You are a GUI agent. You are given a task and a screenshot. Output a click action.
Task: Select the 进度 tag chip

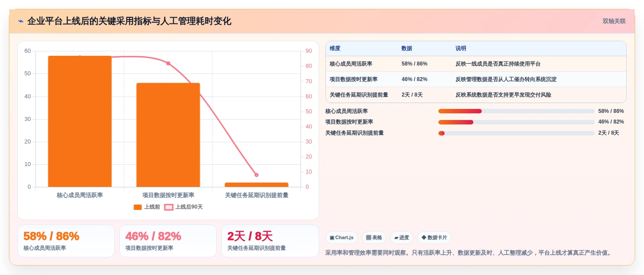[x=402, y=238]
